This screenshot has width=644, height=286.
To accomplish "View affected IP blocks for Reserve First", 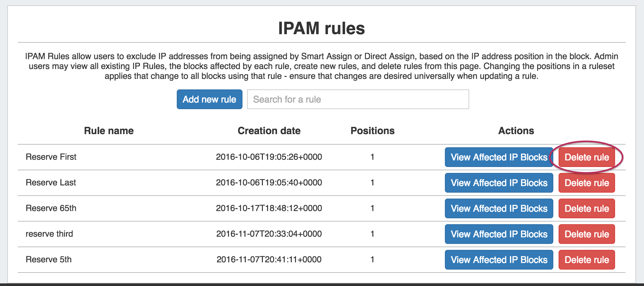I will pyautogui.click(x=499, y=157).
